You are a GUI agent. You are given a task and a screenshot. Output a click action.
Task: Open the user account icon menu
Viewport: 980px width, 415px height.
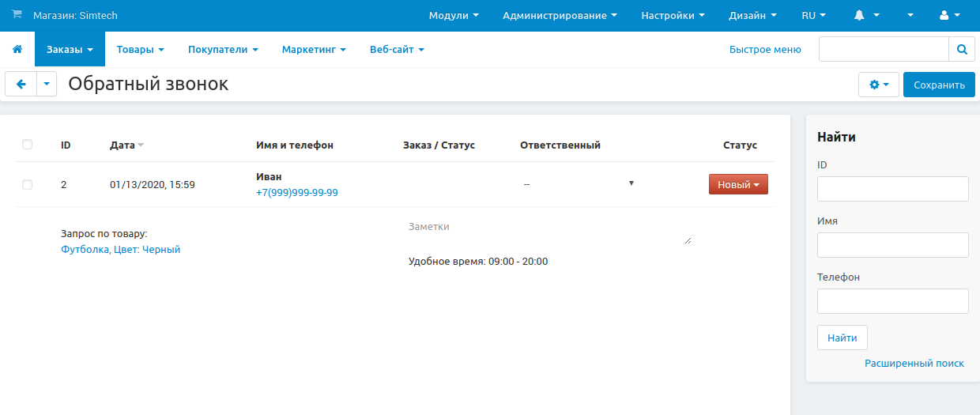949,15
